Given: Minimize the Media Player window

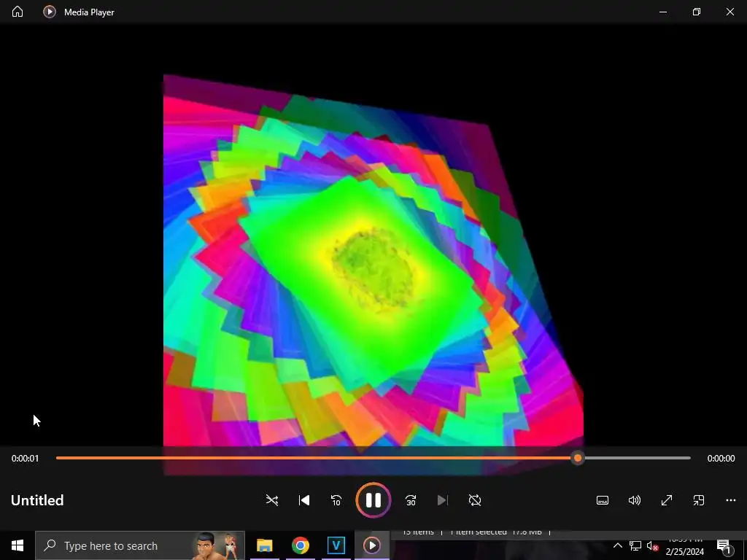Looking at the screenshot, I should [x=662, y=12].
